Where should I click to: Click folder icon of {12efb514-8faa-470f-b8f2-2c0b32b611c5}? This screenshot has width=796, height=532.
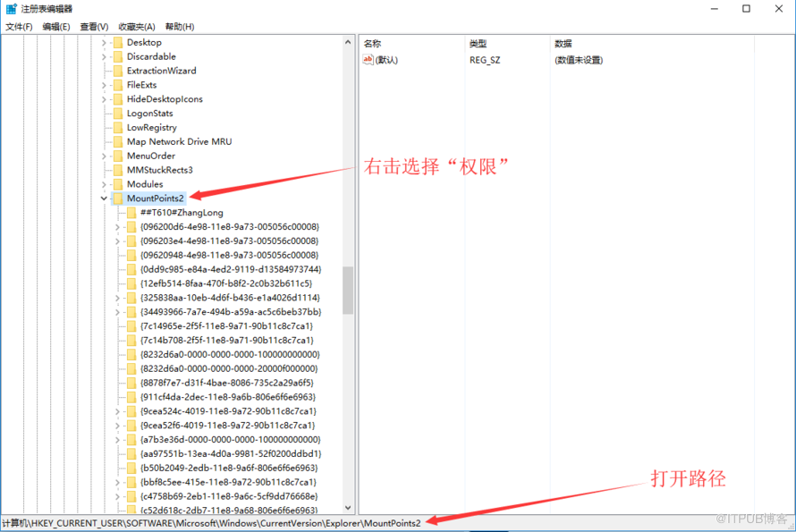[x=131, y=283]
